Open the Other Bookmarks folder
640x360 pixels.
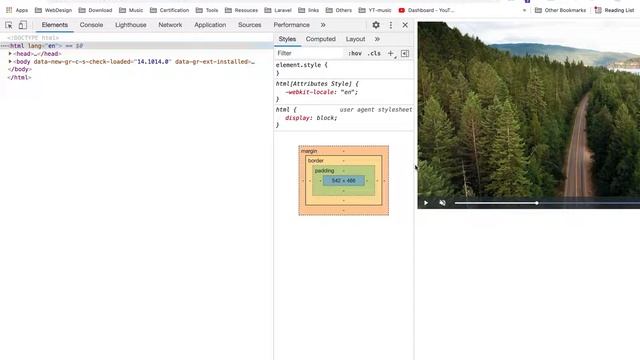click(x=560, y=10)
